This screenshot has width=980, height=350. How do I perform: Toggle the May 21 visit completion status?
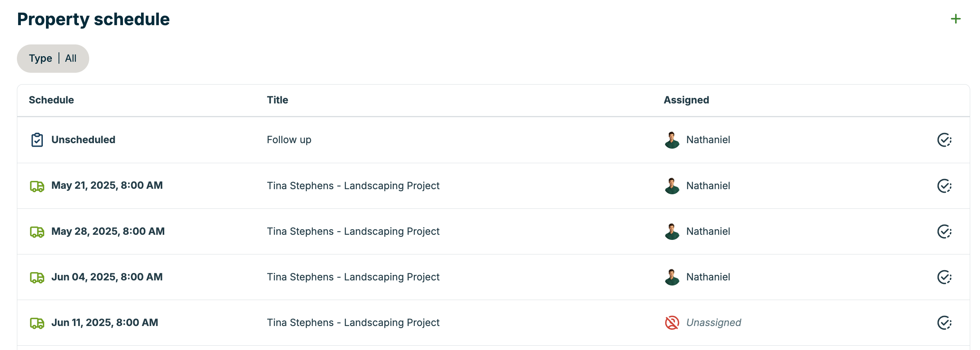[944, 185]
